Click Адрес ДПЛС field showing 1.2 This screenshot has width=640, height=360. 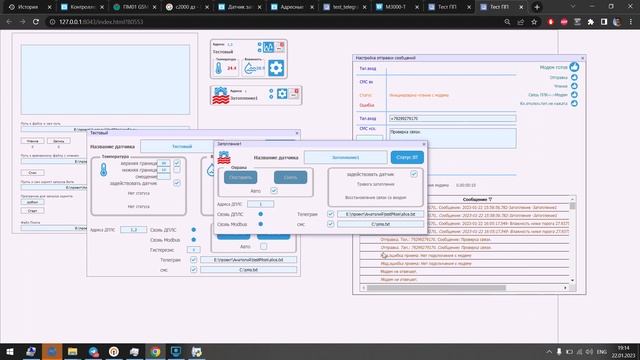point(133,230)
